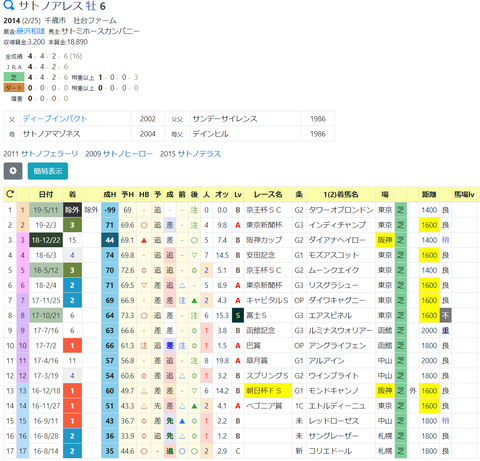The width and height of the screenshot is (480, 461).
Task: Select the ダート dirt record label
Action: (x=14, y=88)
